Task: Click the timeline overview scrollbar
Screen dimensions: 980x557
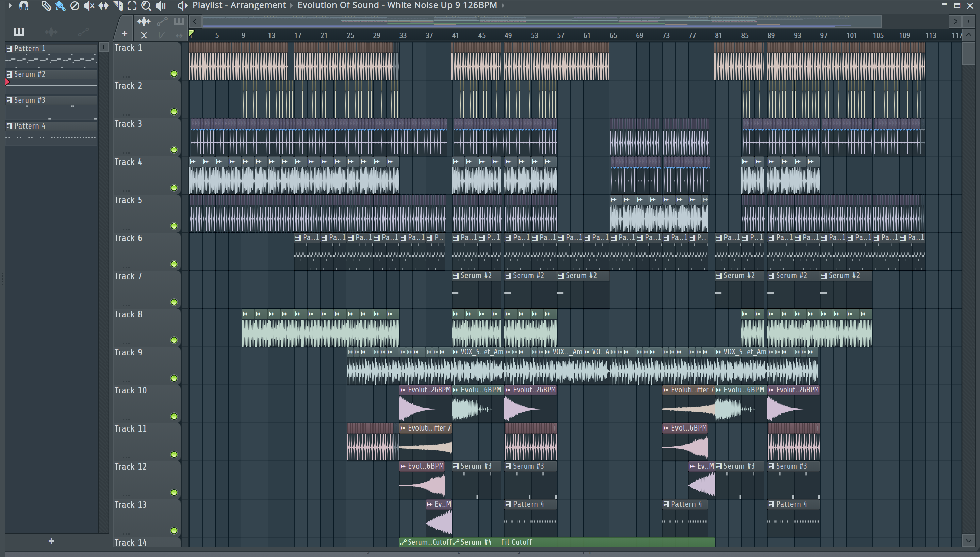Action: [542, 21]
